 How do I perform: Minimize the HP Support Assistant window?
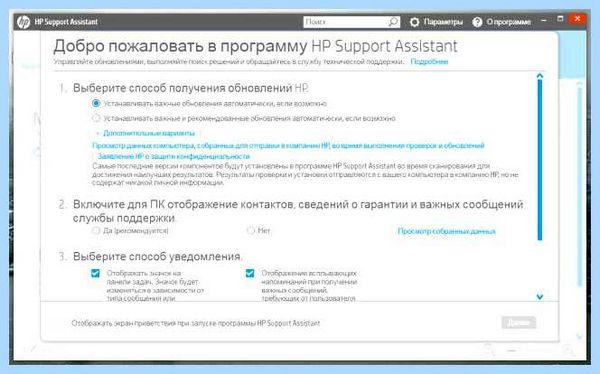(x=544, y=20)
